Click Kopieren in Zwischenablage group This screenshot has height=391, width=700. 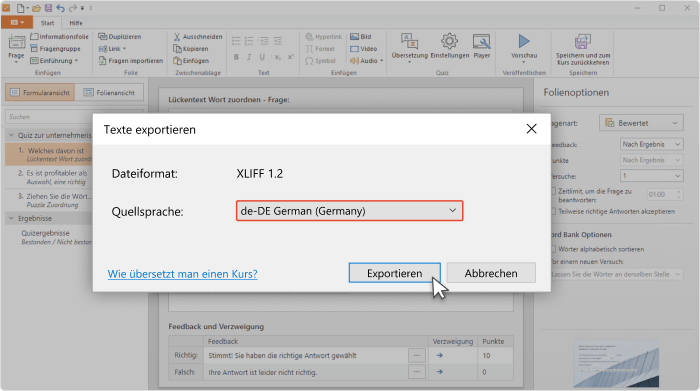(191, 49)
